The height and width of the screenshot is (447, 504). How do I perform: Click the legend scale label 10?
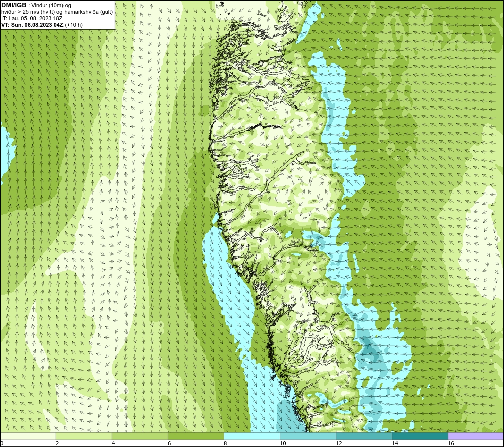[x=283, y=444]
